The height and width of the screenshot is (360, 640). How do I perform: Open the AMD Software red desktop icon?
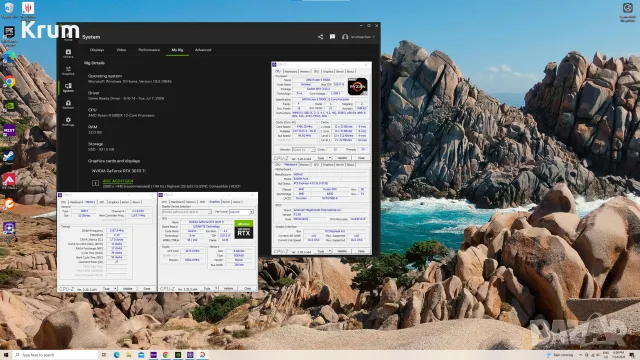(9, 180)
